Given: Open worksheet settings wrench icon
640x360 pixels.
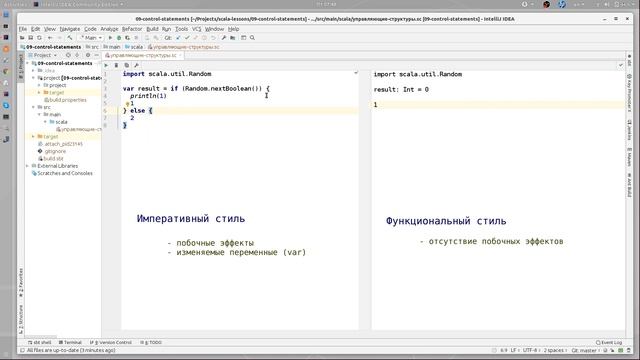Looking at the screenshot, I should [136, 65].
